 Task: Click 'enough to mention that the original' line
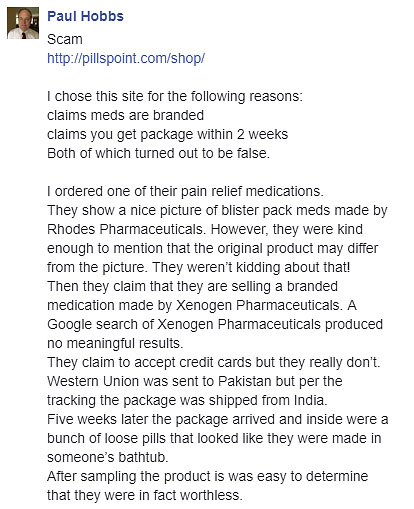tap(213, 249)
